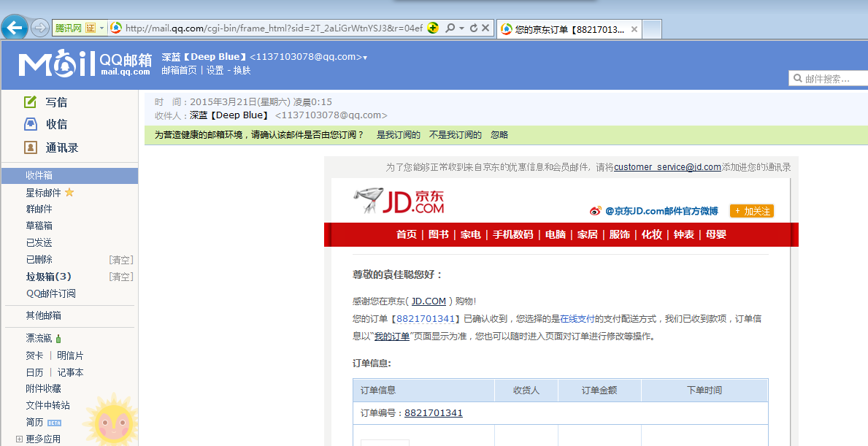Screen dimensions: 868x446
Task: Open 记事本 in sidebar
Action: tap(70, 372)
